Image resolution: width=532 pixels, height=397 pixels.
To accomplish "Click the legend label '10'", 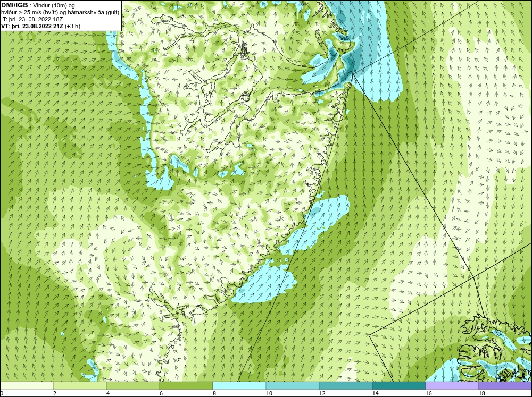I will point(270,393).
